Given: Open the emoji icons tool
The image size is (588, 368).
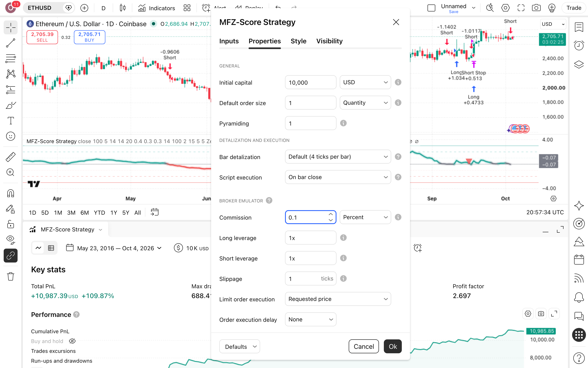Looking at the screenshot, I should point(10,136).
